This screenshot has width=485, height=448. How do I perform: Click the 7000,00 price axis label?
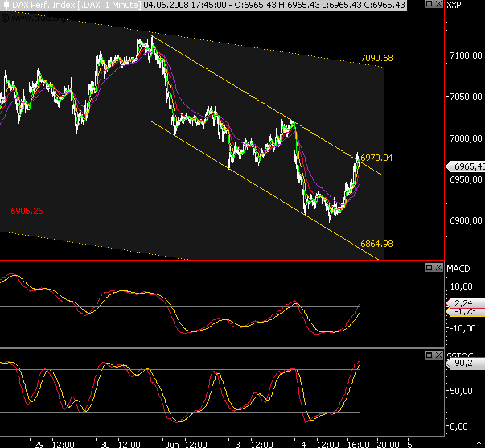click(466, 138)
